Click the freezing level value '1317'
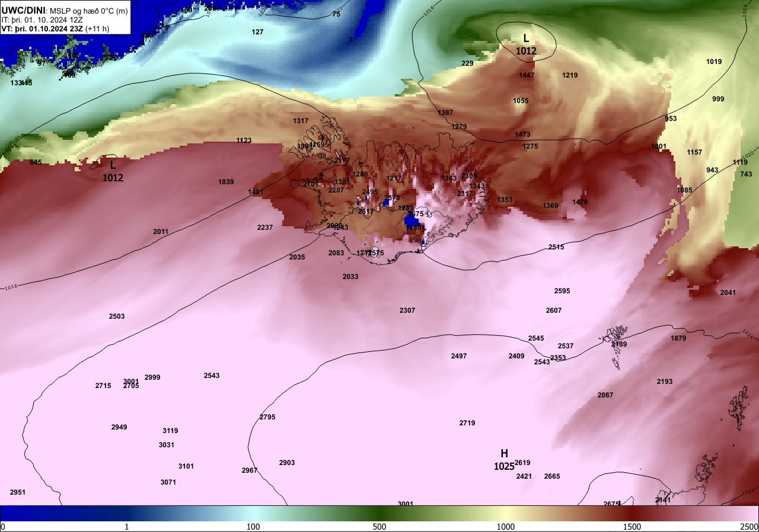The image size is (759, 532). tap(301, 121)
